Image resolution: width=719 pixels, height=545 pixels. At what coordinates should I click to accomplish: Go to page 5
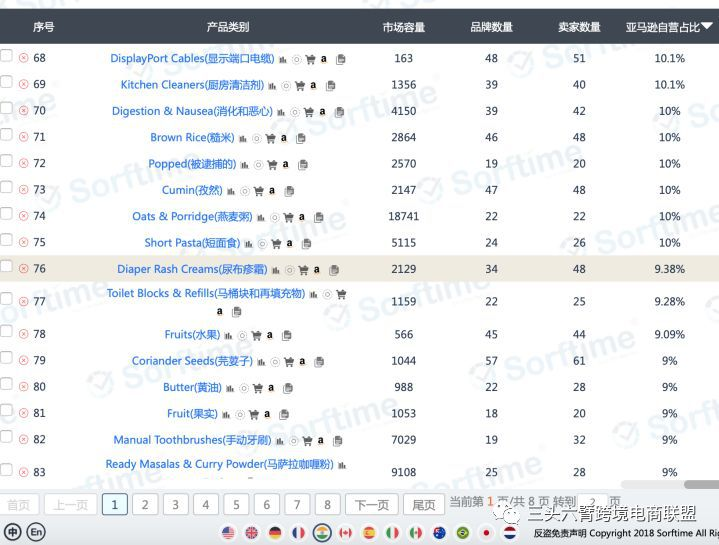click(236, 505)
